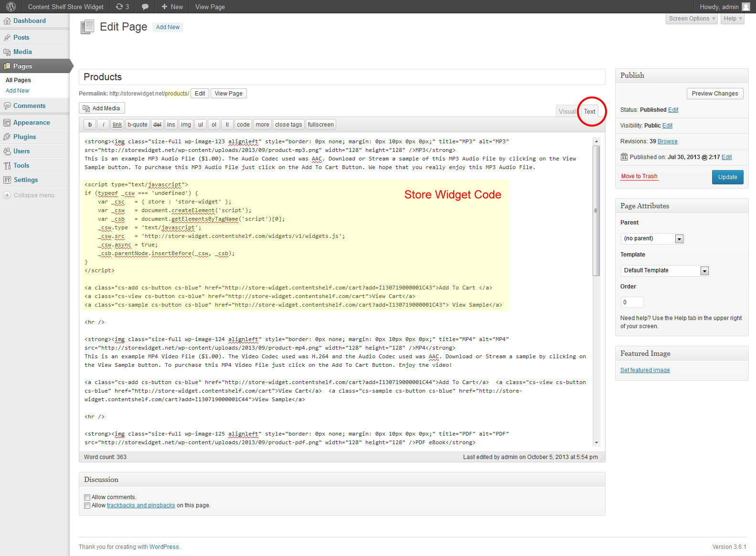Click the Set featured image link
Screen dimensions: 756x556
click(x=645, y=370)
